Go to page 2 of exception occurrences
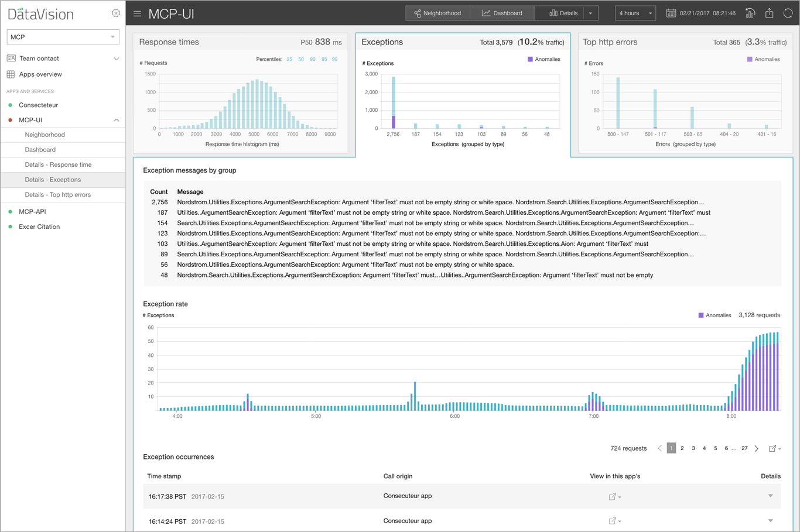 tap(682, 448)
